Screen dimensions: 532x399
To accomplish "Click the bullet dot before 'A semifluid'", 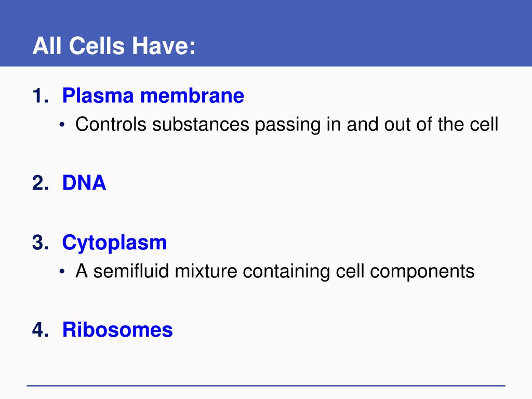I will click(x=61, y=271).
